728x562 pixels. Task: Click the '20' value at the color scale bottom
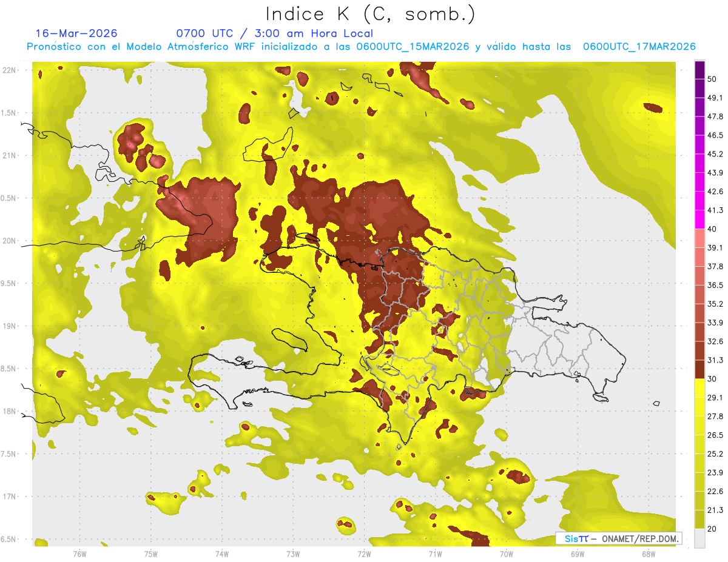click(x=712, y=529)
